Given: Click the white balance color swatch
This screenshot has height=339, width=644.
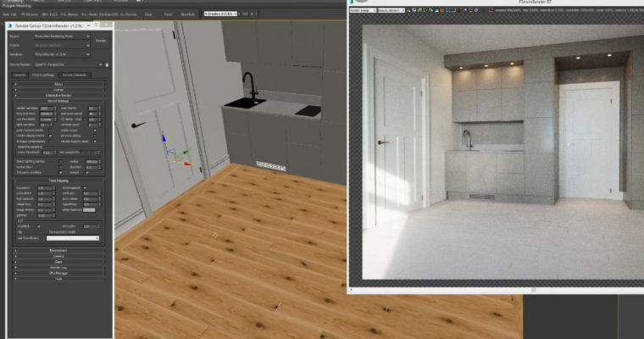Looking at the screenshot, I should coord(88,209).
